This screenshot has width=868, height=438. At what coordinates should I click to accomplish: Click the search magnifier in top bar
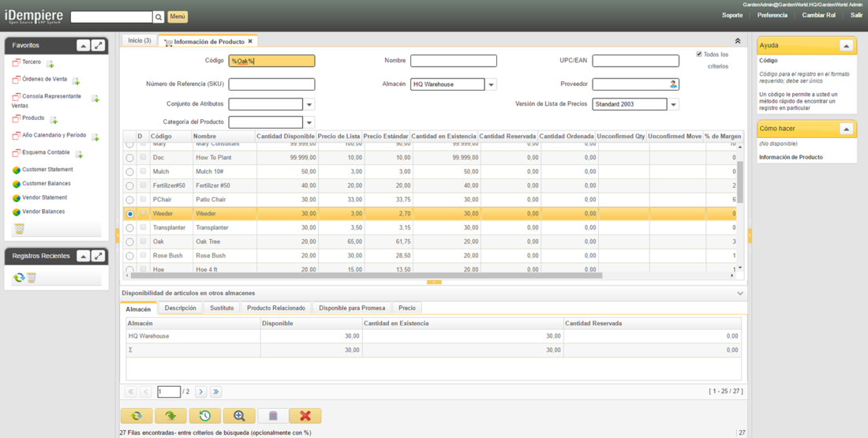pyautogui.click(x=159, y=17)
